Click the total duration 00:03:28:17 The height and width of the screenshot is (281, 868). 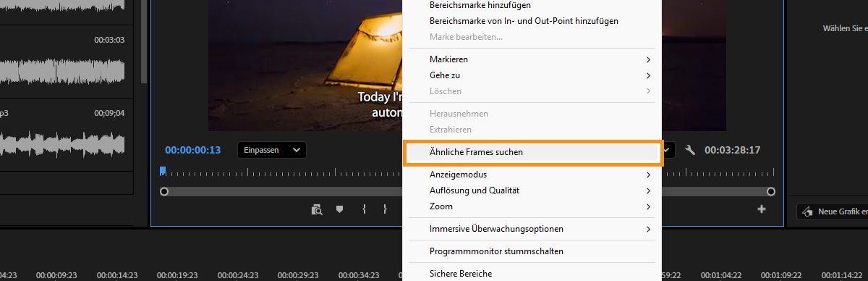point(733,150)
